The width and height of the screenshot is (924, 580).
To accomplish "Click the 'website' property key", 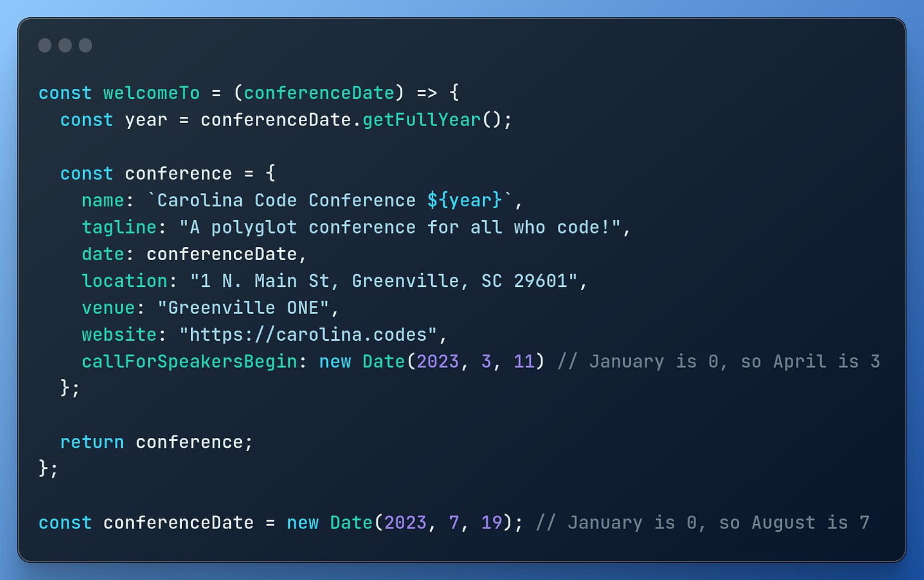I will pos(119,334).
